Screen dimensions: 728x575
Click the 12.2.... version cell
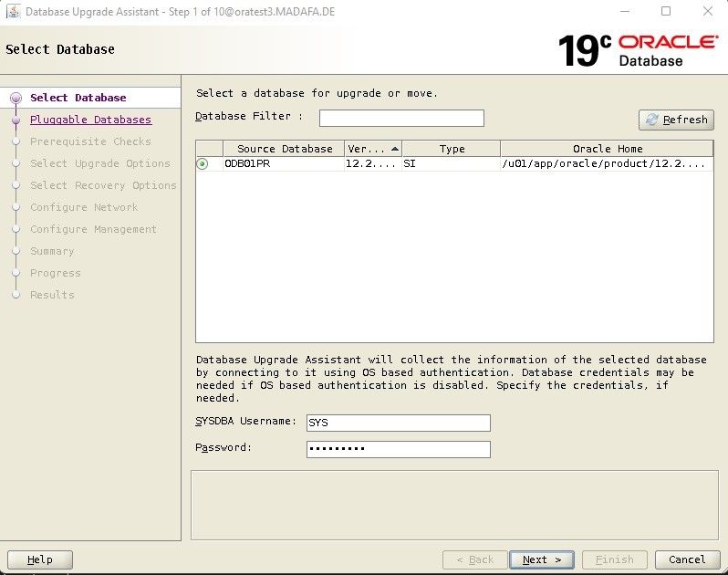[x=373, y=163]
